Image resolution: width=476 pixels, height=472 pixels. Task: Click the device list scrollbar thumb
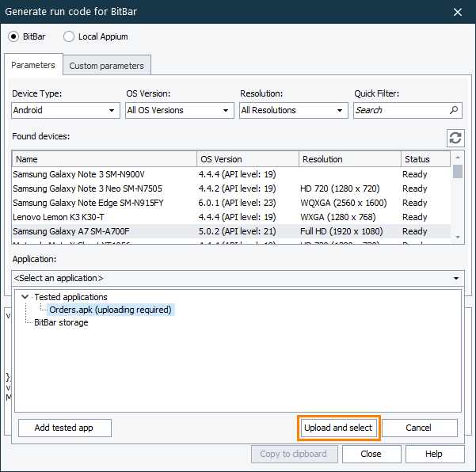coord(458,171)
